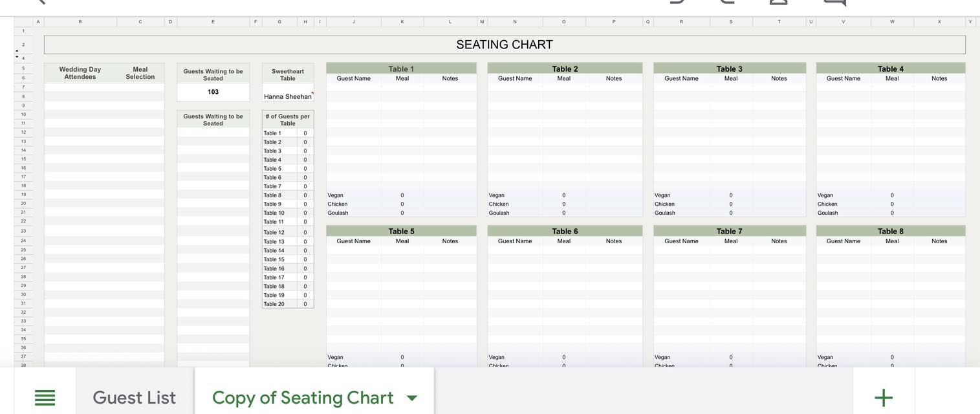Select Notes column header under Table 3
This screenshot has height=414, width=980.
pyautogui.click(x=779, y=78)
